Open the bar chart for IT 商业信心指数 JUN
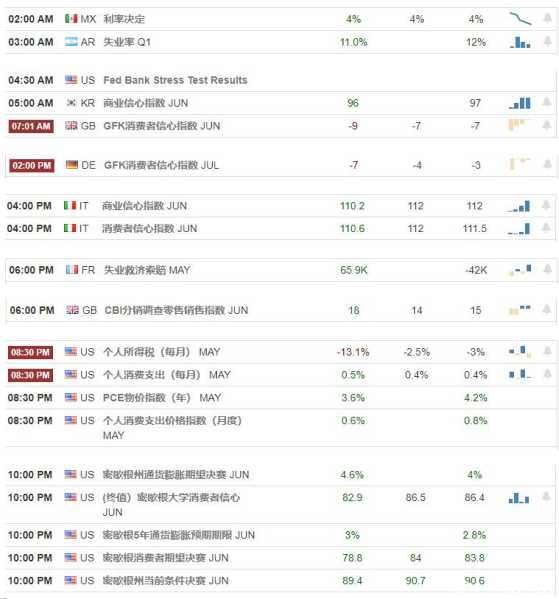The height and width of the screenshot is (599, 559). pyautogui.click(x=519, y=206)
